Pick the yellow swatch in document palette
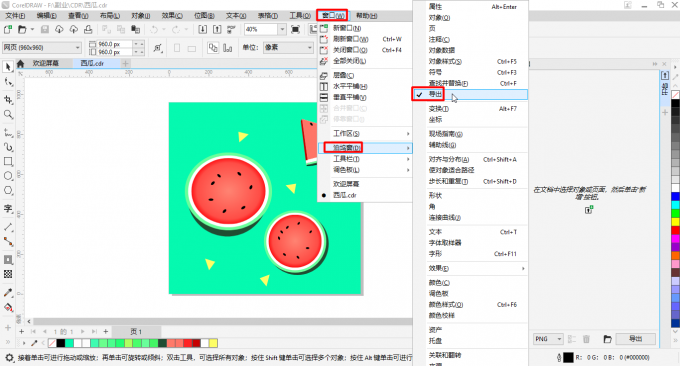The height and width of the screenshot is (366, 680). (x=213, y=343)
